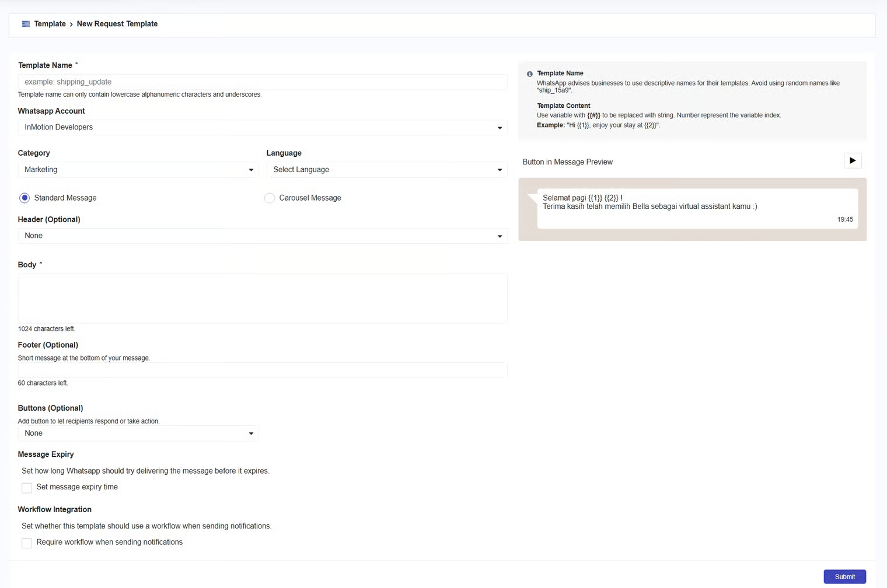Open the Whatsapp Account dropdown
887x588 pixels.
tap(262, 127)
